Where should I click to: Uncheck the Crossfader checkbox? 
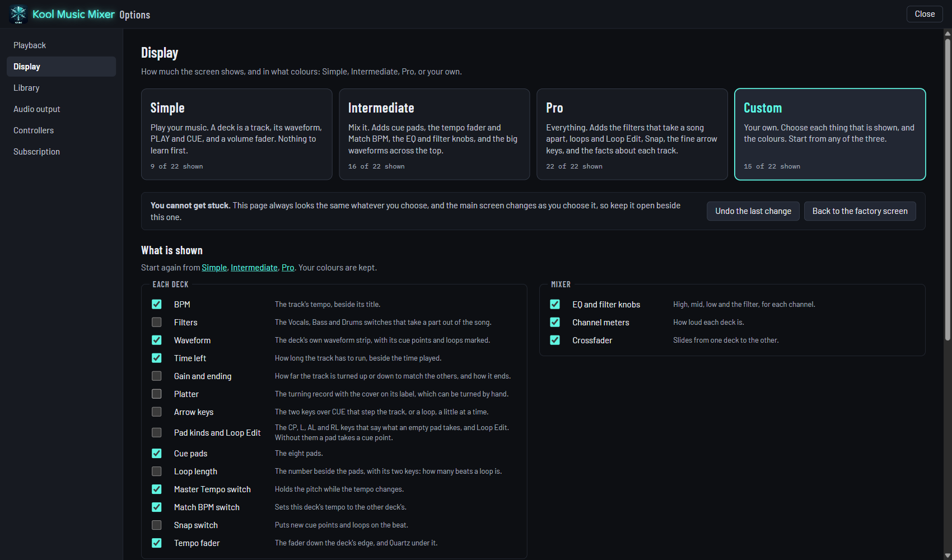click(555, 340)
